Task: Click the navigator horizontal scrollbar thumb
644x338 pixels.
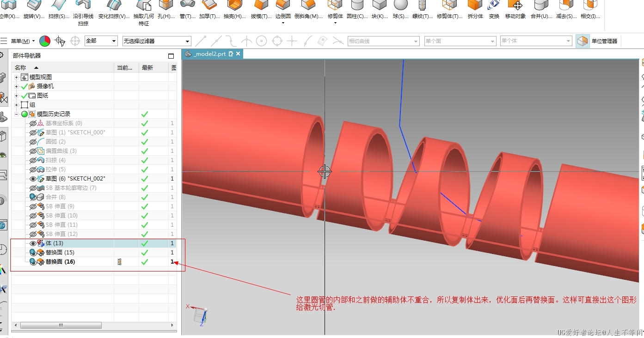Action: [x=61, y=326]
